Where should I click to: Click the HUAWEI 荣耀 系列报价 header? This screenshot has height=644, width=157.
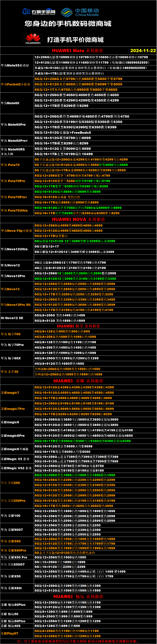tap(79, 381)
